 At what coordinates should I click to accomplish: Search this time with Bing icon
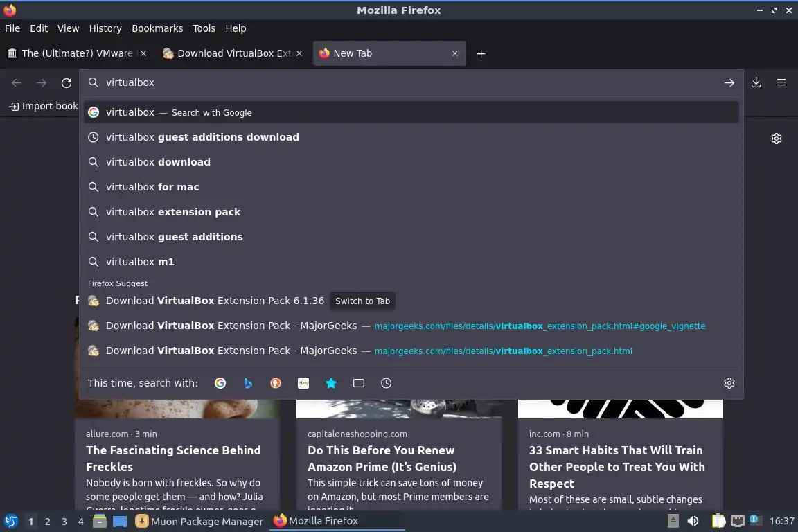tap(248, 383)
